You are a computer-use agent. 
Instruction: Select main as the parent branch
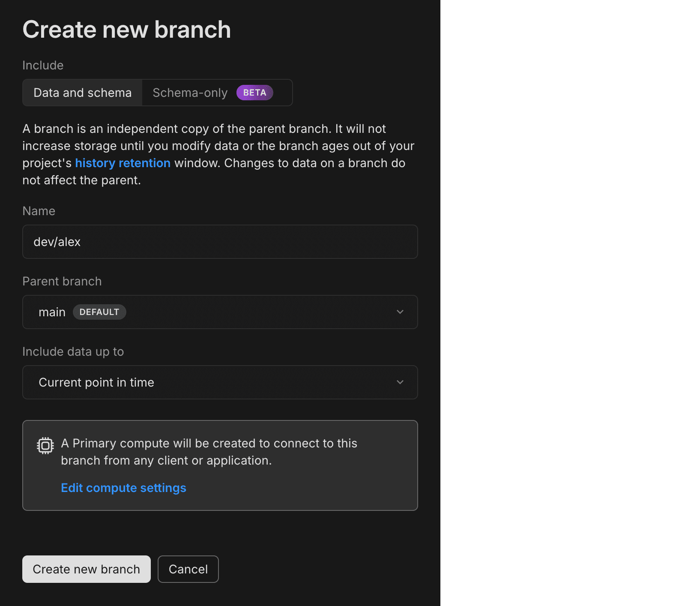tap(52, 312)
